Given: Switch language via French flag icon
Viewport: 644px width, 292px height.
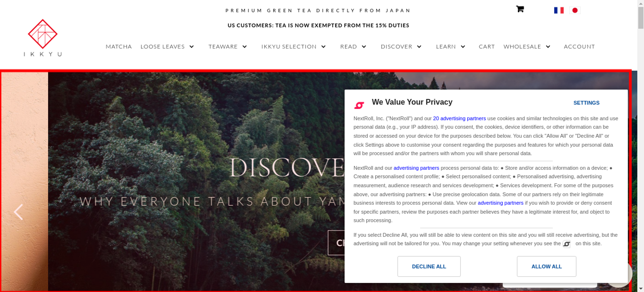Looking at the screenshot, I should coord(559,10).
